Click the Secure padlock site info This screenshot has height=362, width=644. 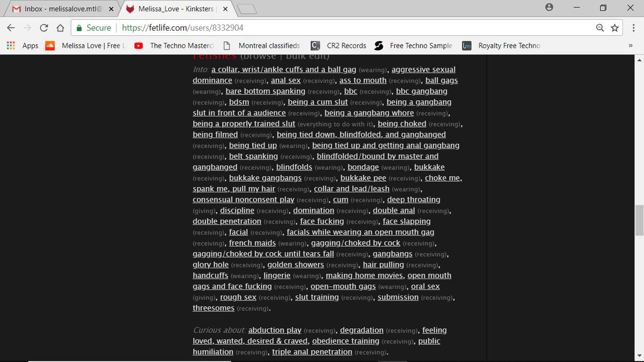click(93, 28)
